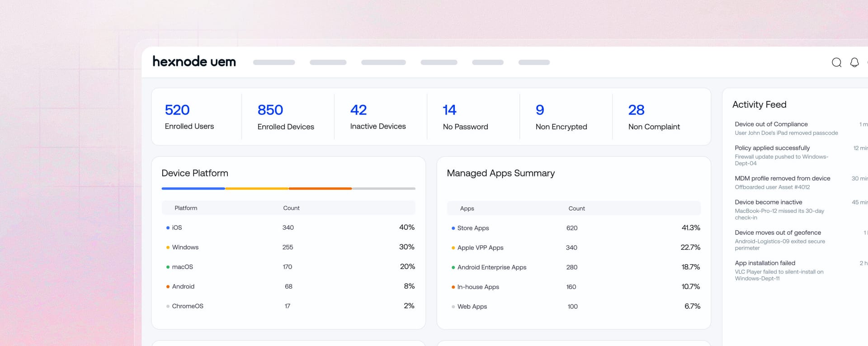Click the Managed Apps Summary title
The width and height of the screenshot is (868, 346).
click(500, 173)
